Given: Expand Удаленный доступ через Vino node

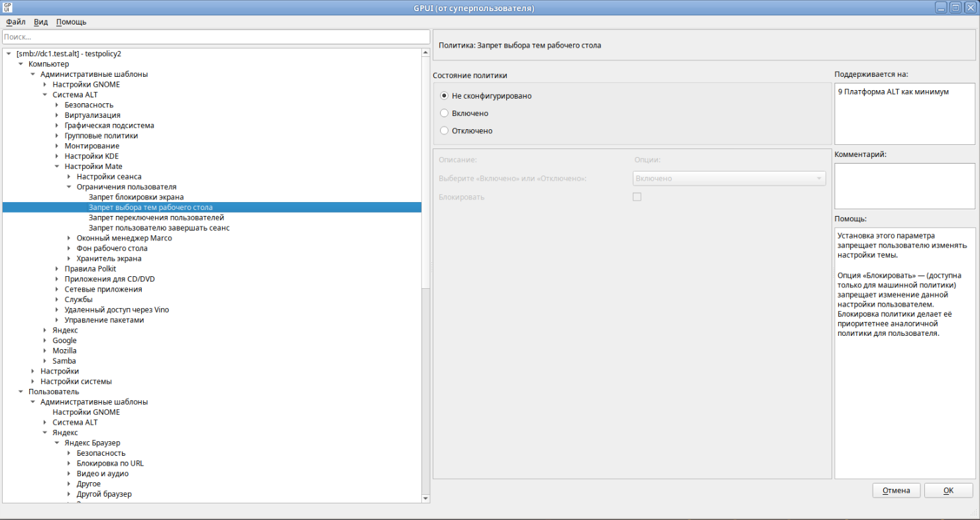Looking at the screenshot, I should 57,310.
